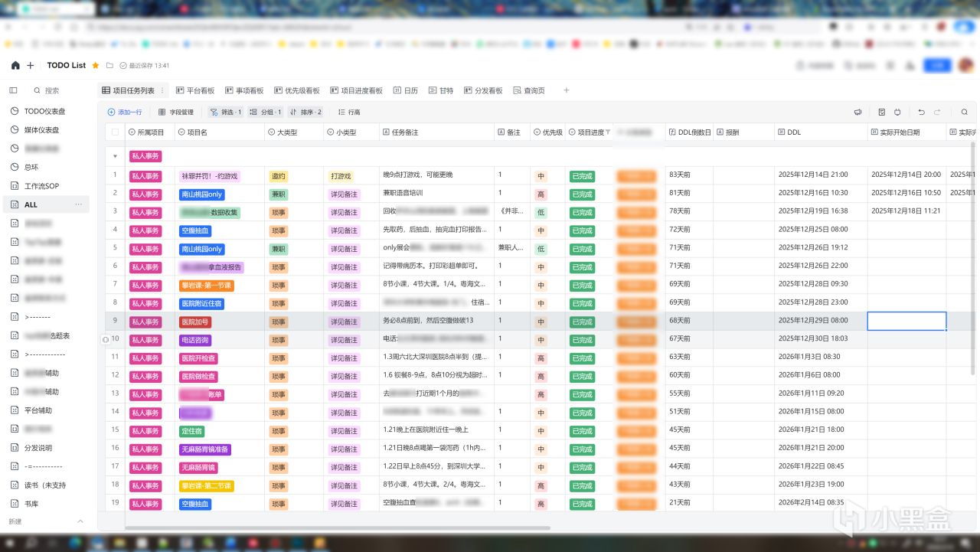Screen dimensions: 980x552
Task: Switch to the 事项看板 tab
Action: coord(244,90)
